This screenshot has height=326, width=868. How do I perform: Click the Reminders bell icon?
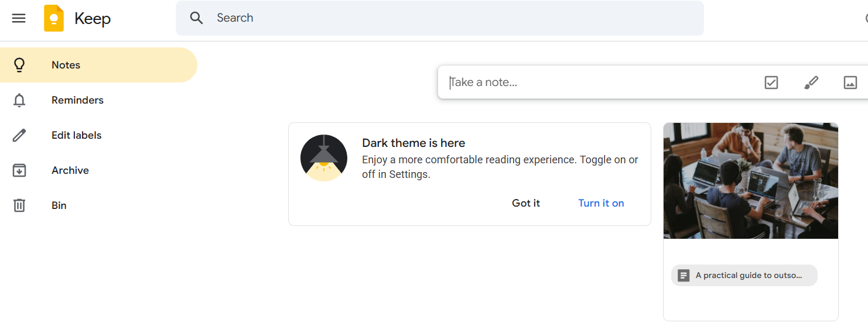click(x=19, y=100)
